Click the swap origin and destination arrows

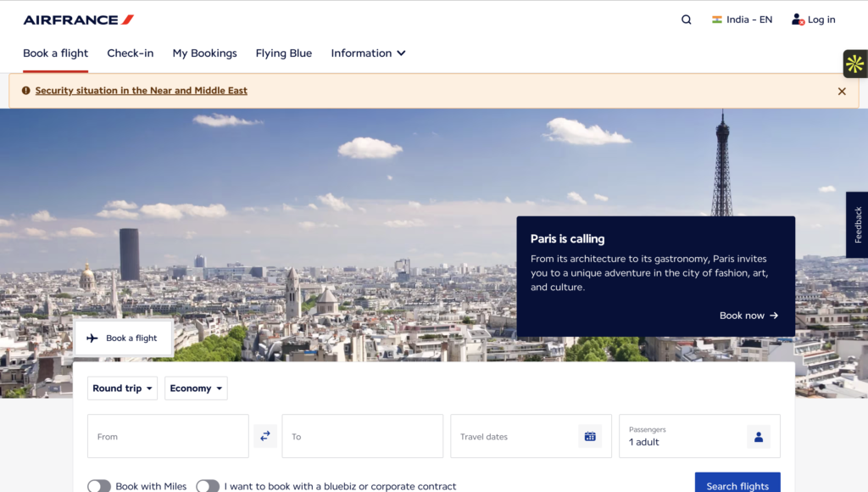click(x=265, y=436)
